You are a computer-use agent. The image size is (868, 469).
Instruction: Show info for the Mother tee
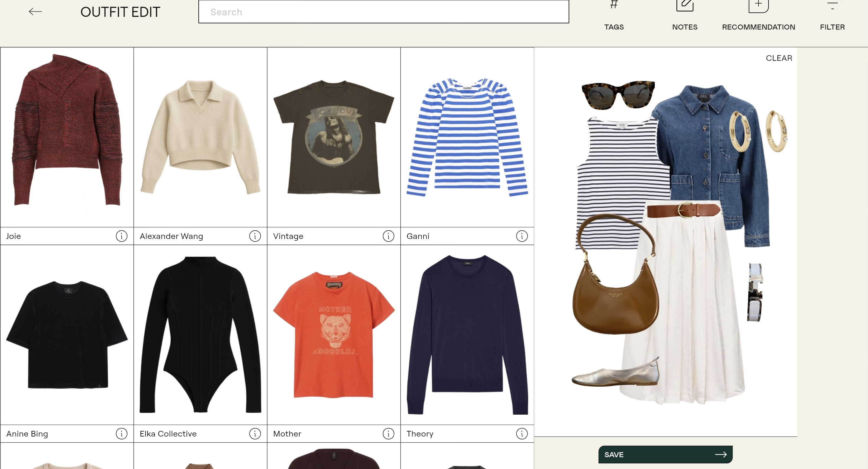coord(388,434)
